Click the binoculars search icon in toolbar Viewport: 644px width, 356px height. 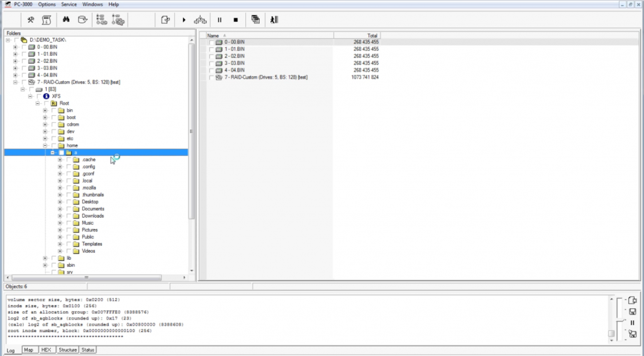pos(67,19)
